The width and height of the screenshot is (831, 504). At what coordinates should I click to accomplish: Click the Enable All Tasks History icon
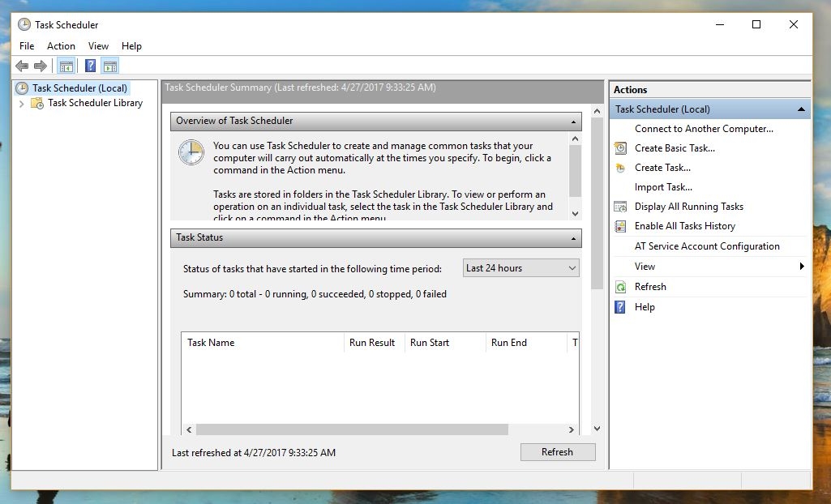620,226
